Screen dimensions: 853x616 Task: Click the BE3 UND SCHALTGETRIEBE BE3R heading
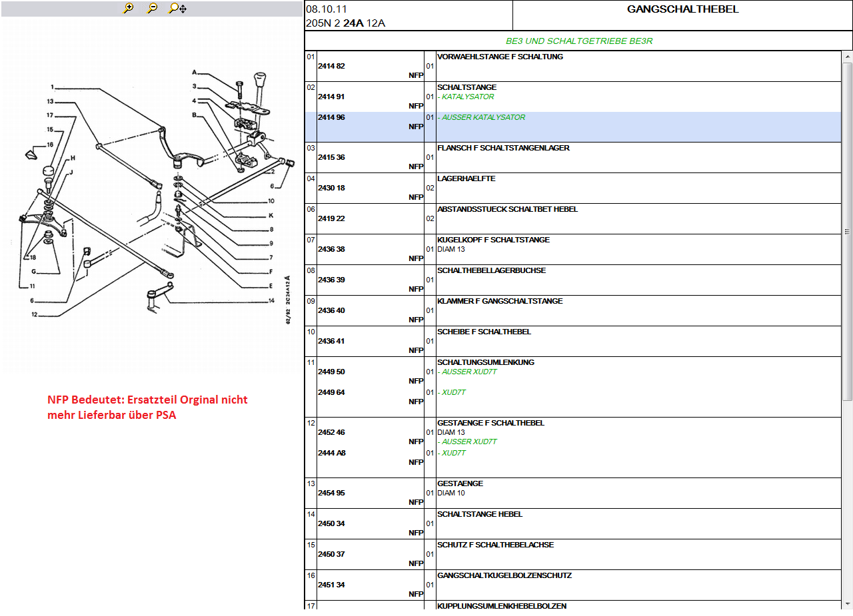(x=578, y=41)
